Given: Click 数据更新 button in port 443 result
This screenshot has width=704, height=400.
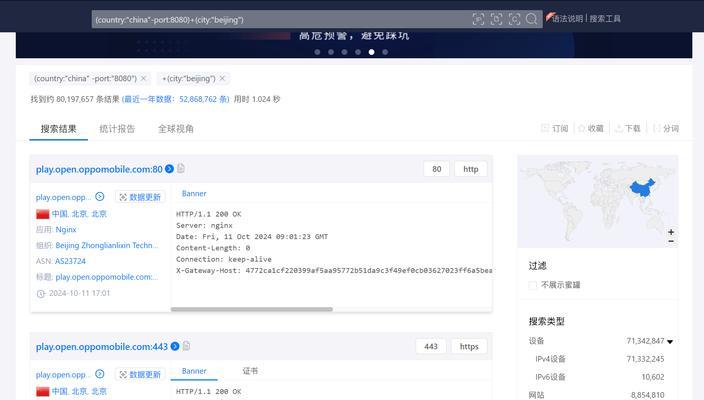Looking at the screenshot, I should [140, 374].
